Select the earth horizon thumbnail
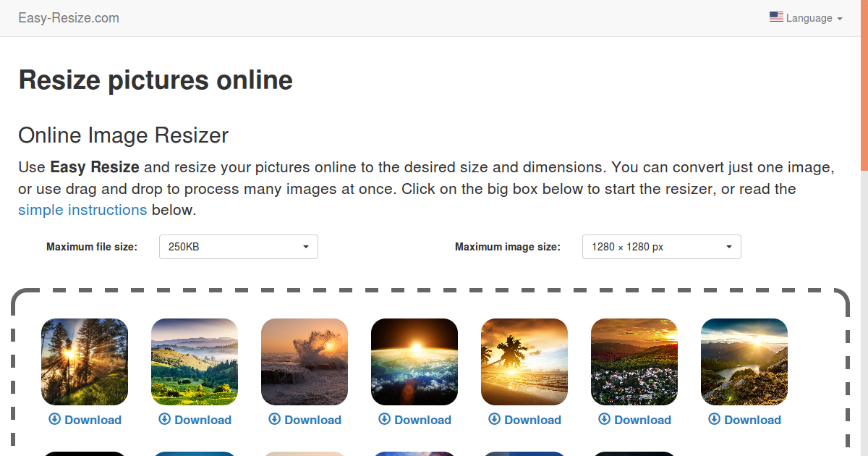 pyautogui.click(x=414, y=361)
